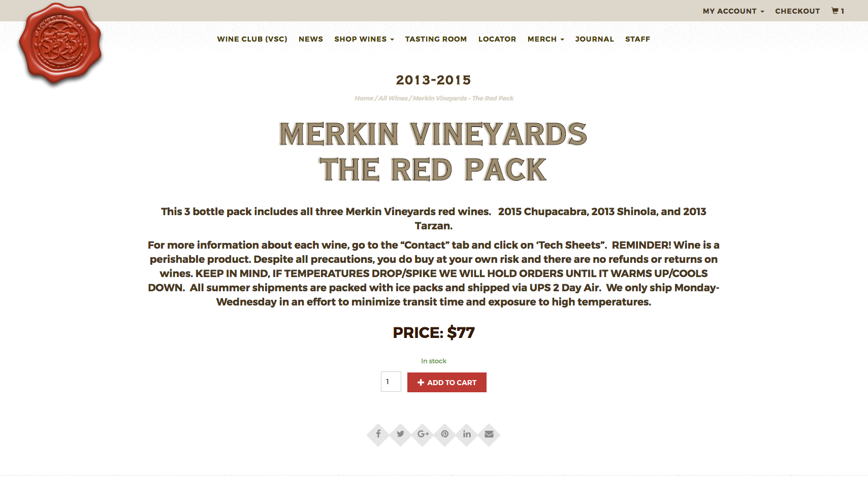
Task: Go to the Tasting Room page
Action: tap(436, 39)
